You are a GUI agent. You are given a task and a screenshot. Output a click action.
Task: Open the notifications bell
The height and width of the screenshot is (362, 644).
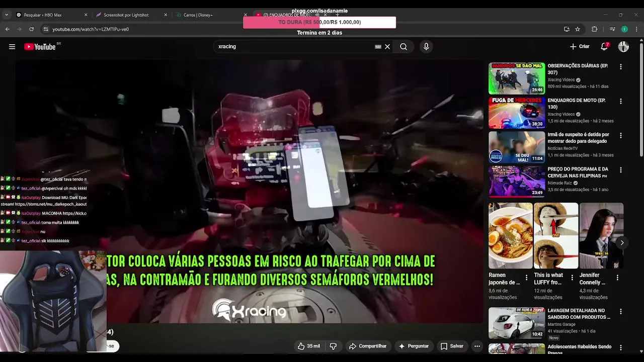(x=604, y=46)
